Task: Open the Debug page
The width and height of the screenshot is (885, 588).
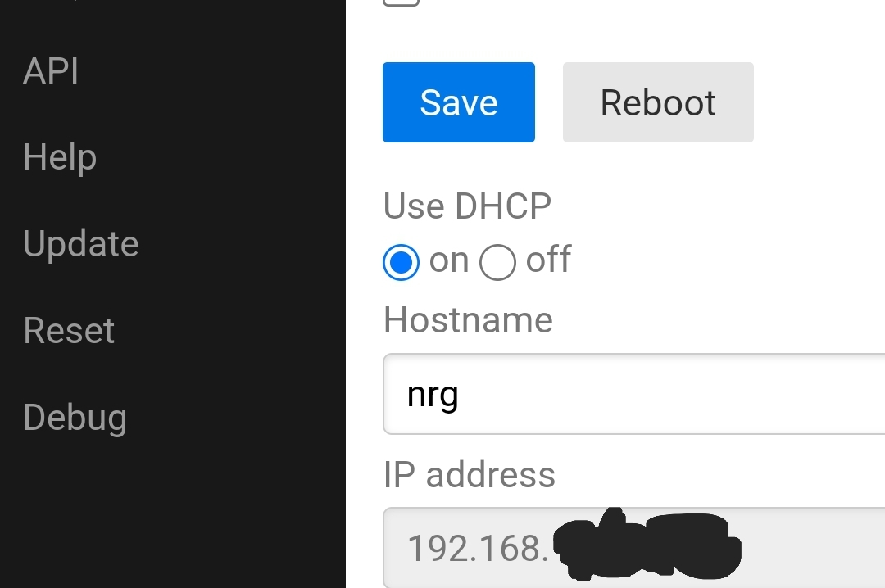Action: point(75,418)
